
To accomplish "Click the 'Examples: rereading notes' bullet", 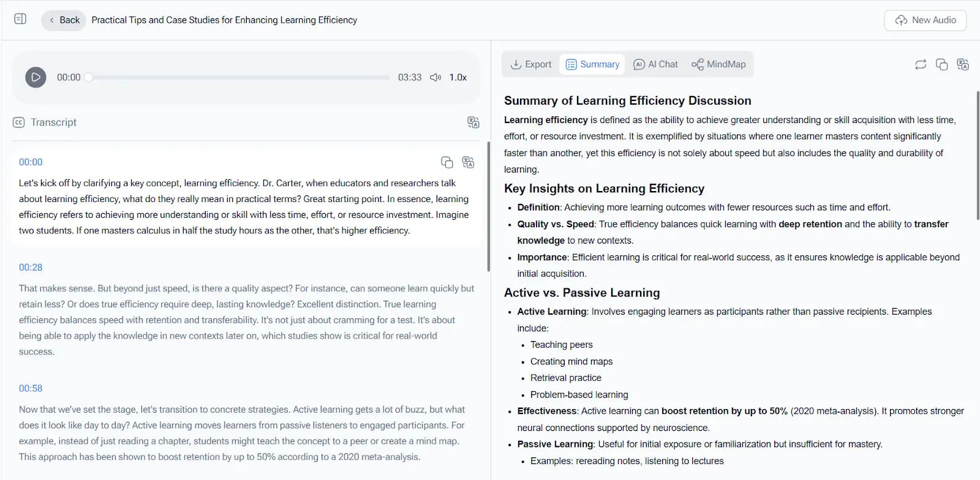I will click(x=627, y=461).
